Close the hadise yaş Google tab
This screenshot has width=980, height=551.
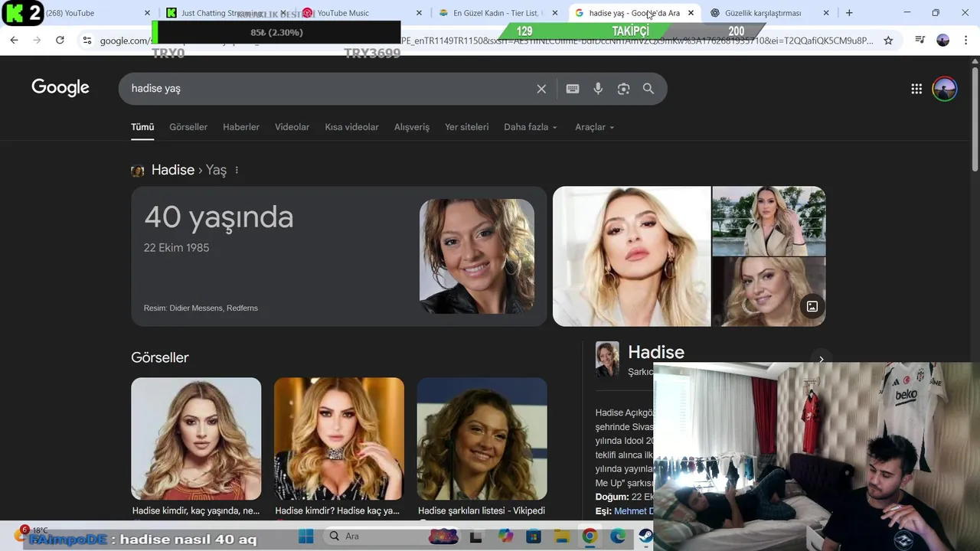[x=691, y=13]
